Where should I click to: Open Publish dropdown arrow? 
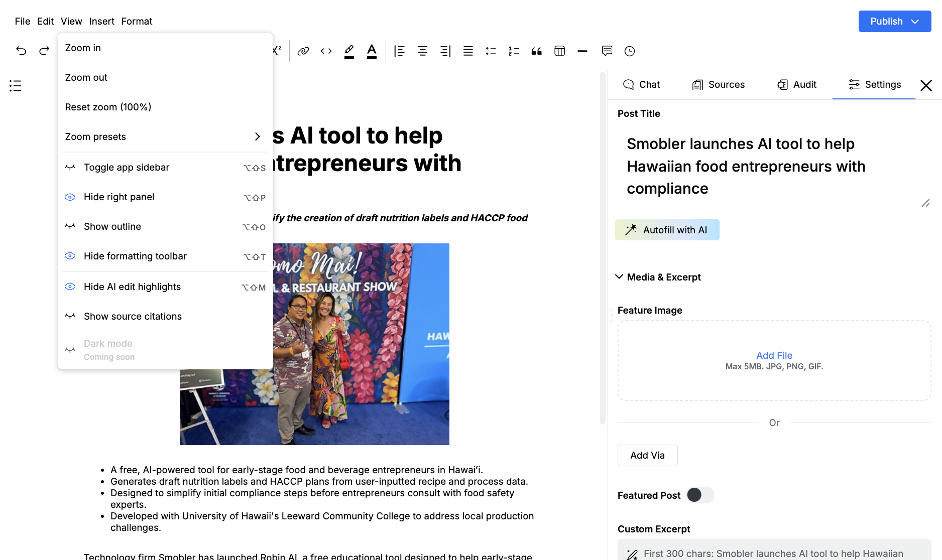tap(915, 22)
